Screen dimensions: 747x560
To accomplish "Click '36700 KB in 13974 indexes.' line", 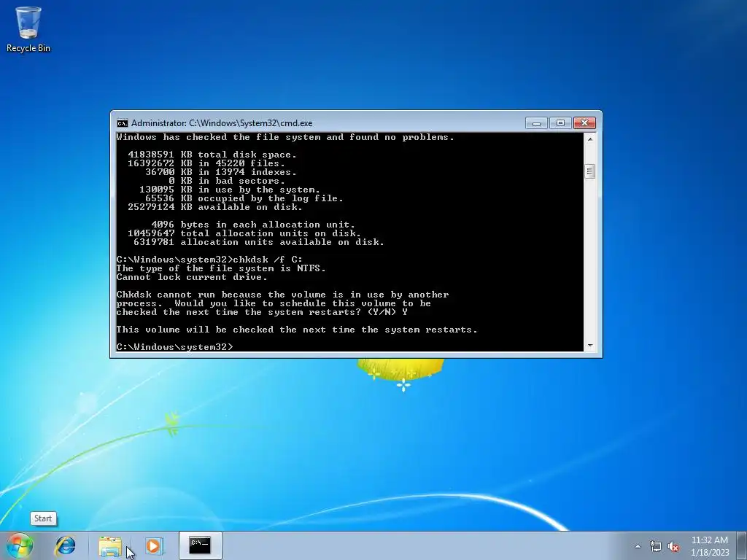I will point(221,172).
